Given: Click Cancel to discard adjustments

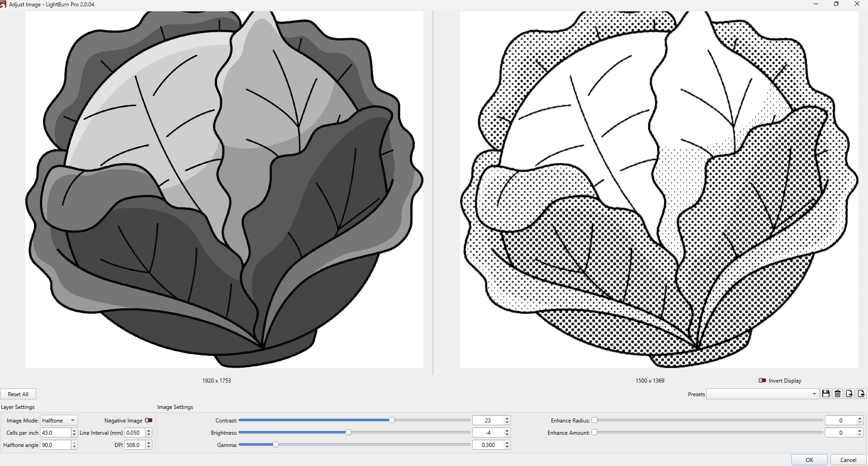Looking at the screenshot, I should (x=848, y=460).
